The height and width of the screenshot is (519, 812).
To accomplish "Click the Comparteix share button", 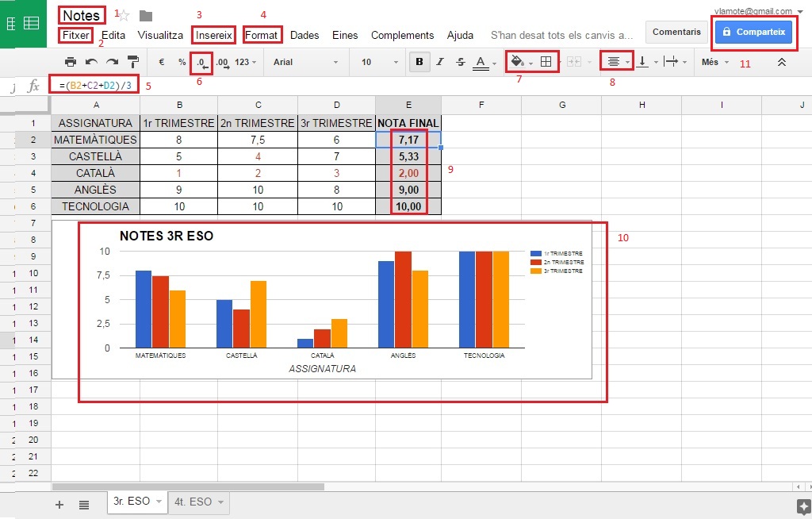I will coord(753,32).
